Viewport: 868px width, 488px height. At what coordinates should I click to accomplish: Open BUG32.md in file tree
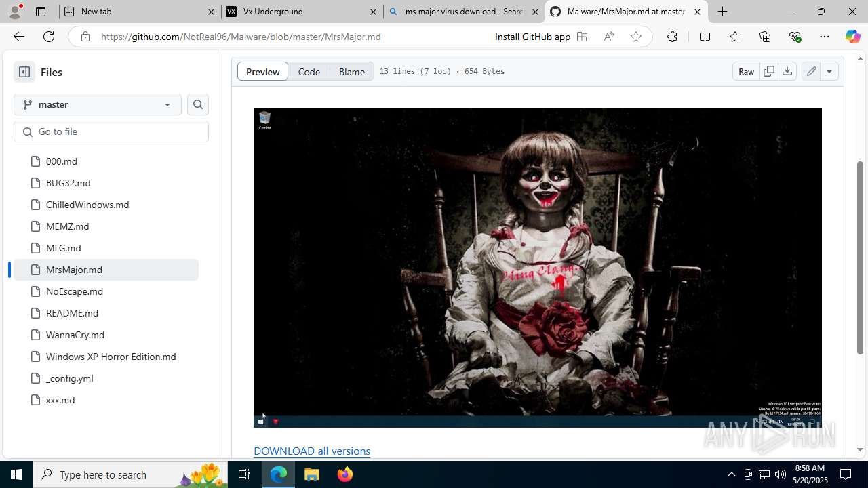pos(68,183)
